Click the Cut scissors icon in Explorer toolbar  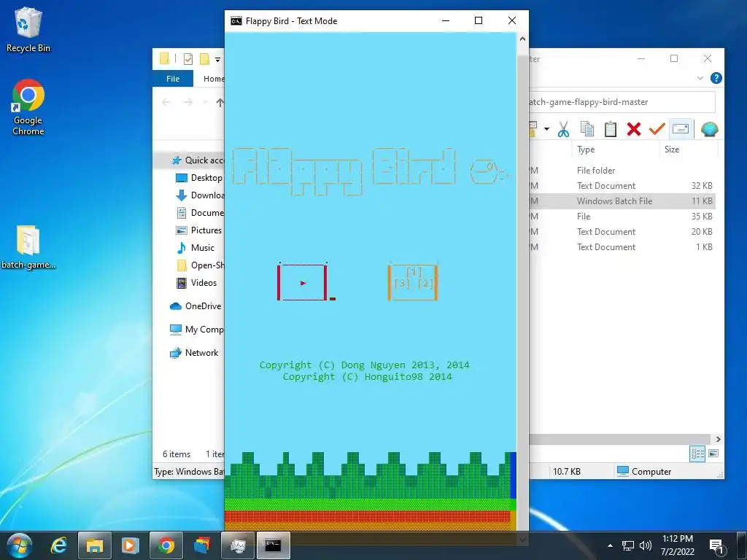563,129
